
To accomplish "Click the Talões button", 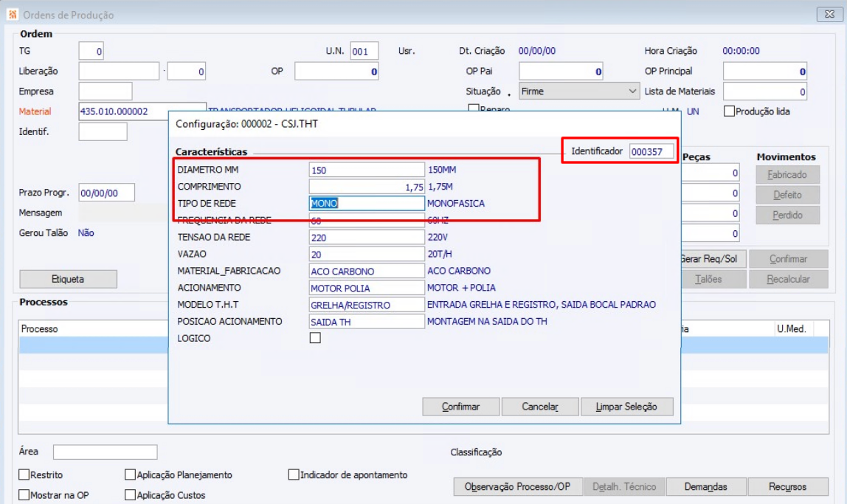I will (x=713, y=279).
